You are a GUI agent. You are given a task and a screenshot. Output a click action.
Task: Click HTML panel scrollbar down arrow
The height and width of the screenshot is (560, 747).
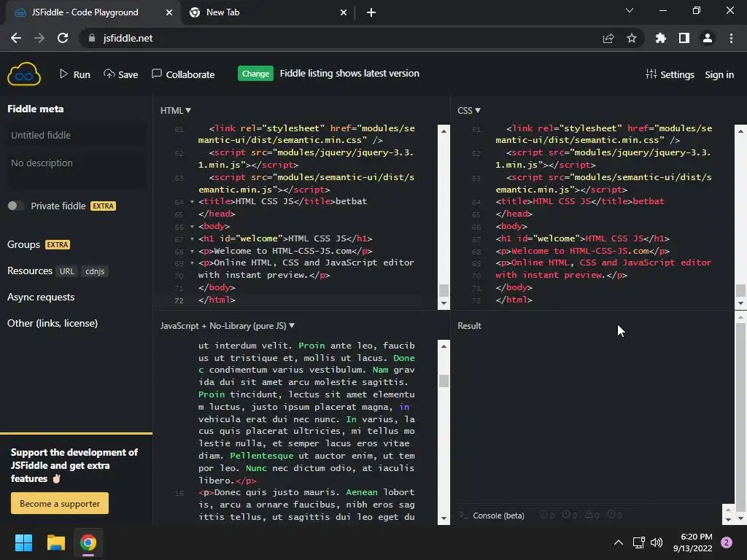(444, 303)
